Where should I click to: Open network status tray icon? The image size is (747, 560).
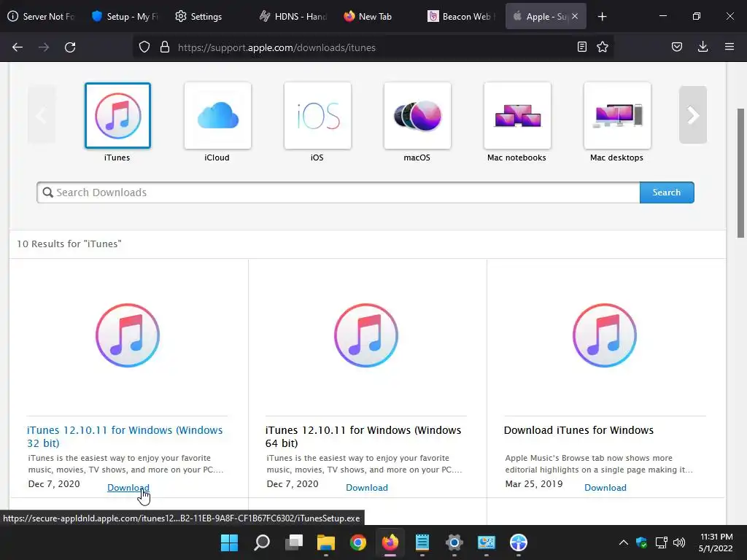(x=661, y=542)
